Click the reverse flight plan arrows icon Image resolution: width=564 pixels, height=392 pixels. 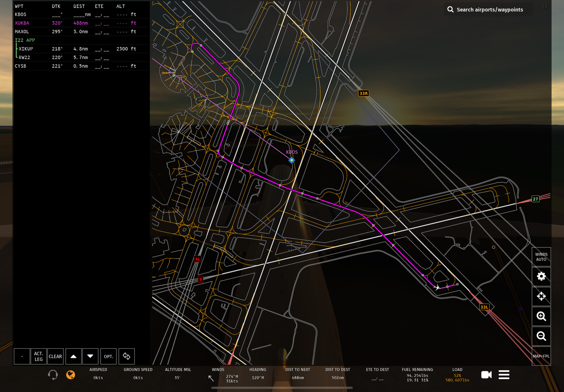pyautogui.click(x=127, y=356)
